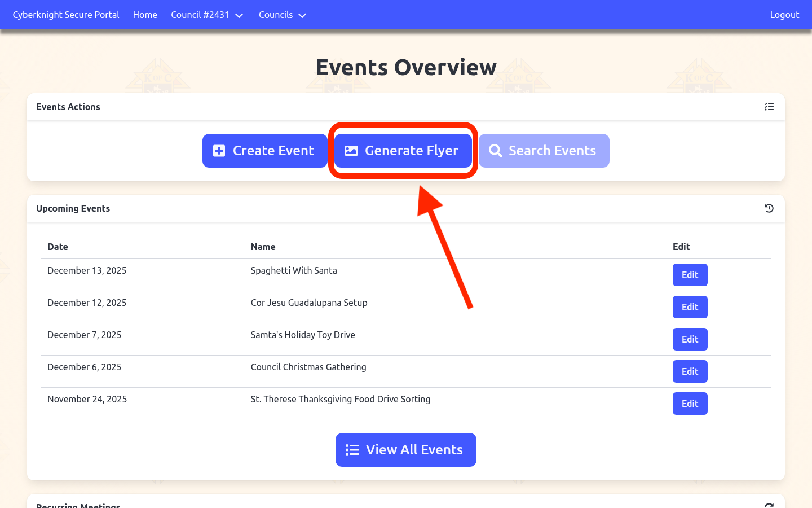Screen dimensions: 812x508
Task: Click the list icon on View All Events
Action: [x=352, y=450]
